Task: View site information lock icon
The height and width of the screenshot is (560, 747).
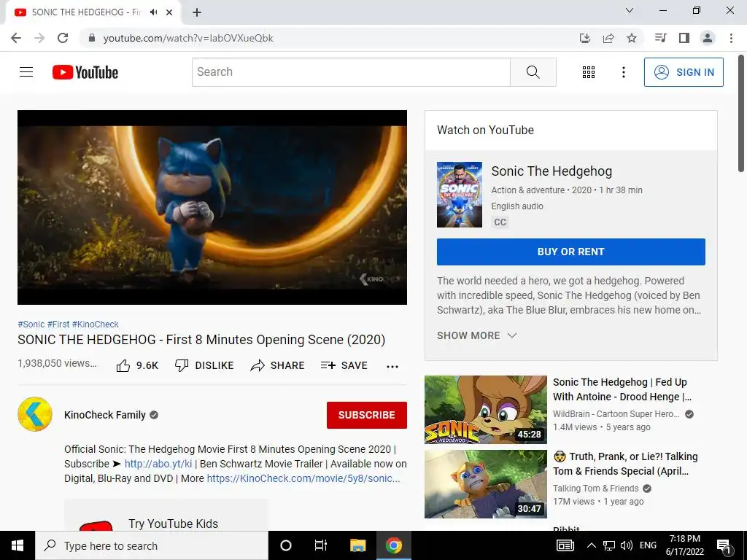Action: coord(92,38)
